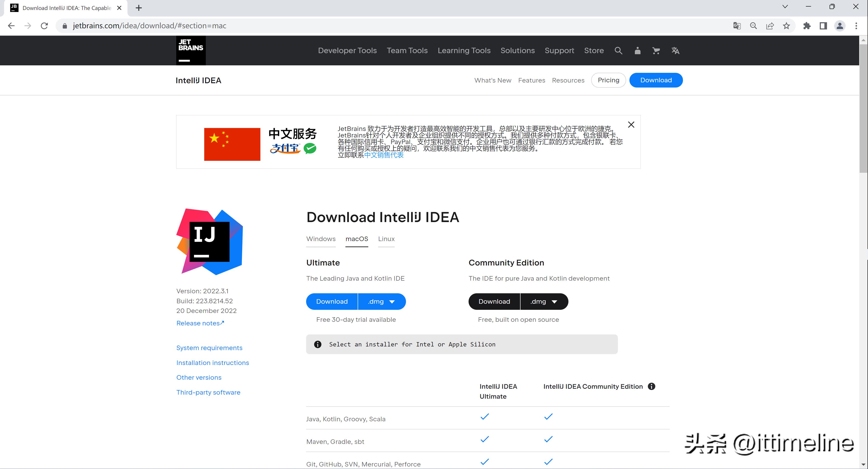Viewport: 868px width, 469px height.
Task: Expand the Community Edition .dmg dropdown
Action: (x=544, y=301)
